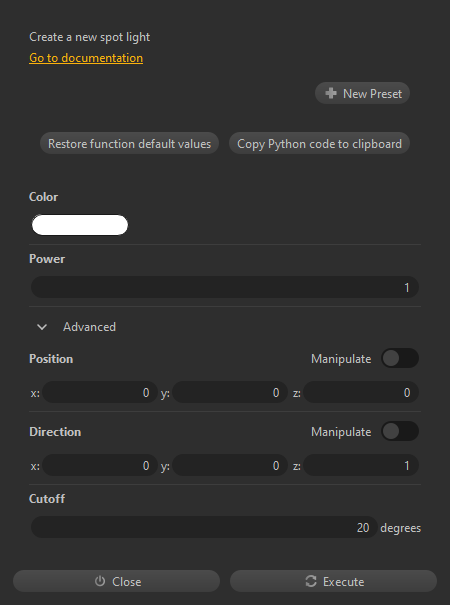Click the refresh icon on Execute button
The image size is (450, 605).
point(311,581)
